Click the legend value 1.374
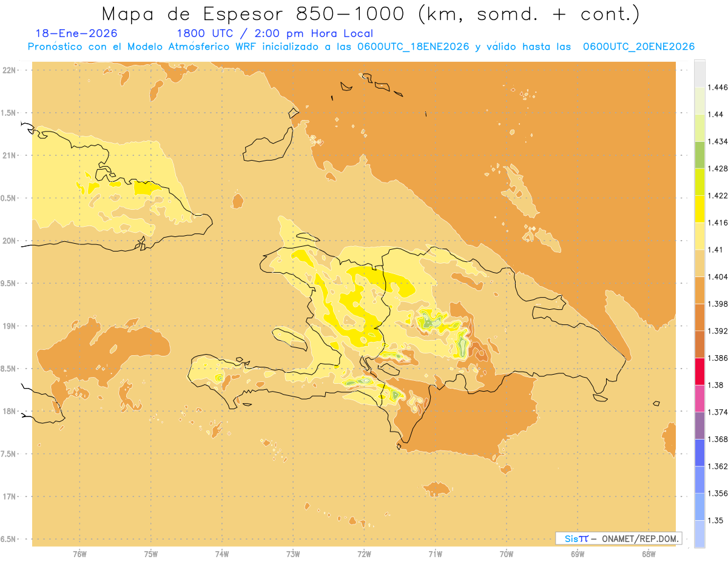The height and width of the screenshot is (562, 728). pos(717,412)
